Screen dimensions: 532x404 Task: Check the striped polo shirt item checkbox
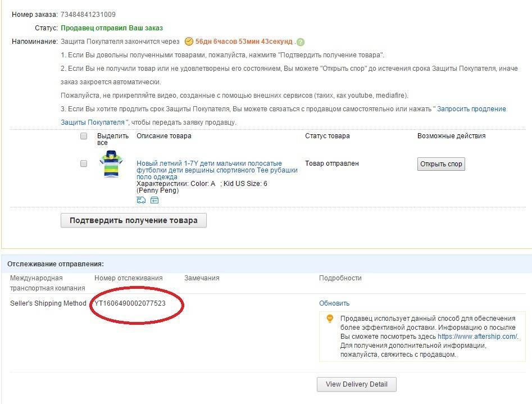[84, 164]
